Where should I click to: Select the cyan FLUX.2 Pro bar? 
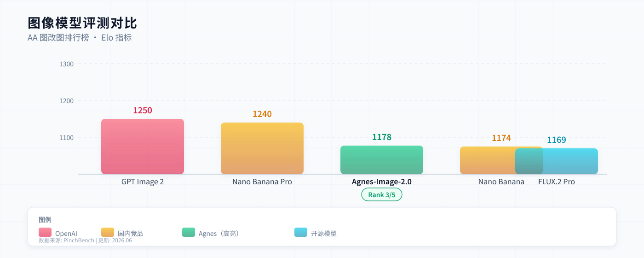pyautogui.click(x=557, y=161)
